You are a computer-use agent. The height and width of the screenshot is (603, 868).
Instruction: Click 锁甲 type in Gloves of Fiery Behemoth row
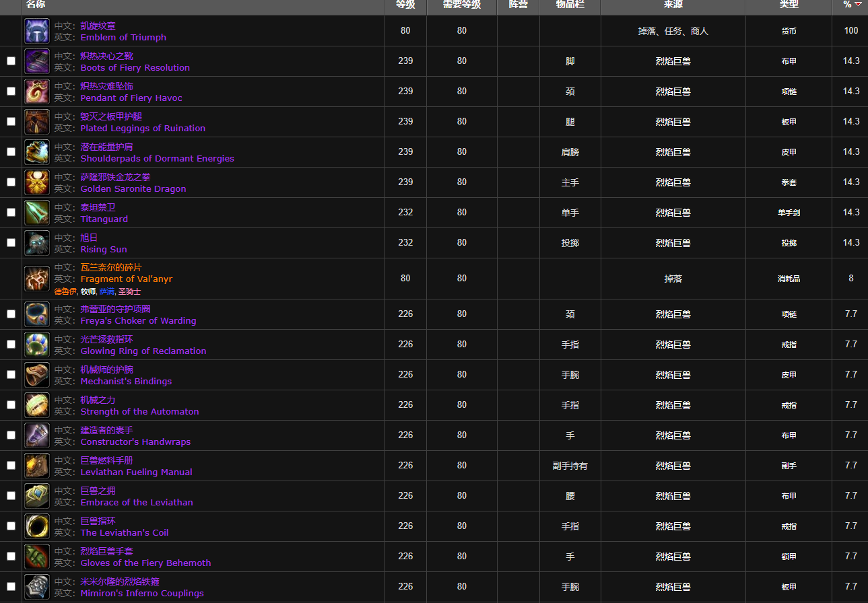click(789, 557)
